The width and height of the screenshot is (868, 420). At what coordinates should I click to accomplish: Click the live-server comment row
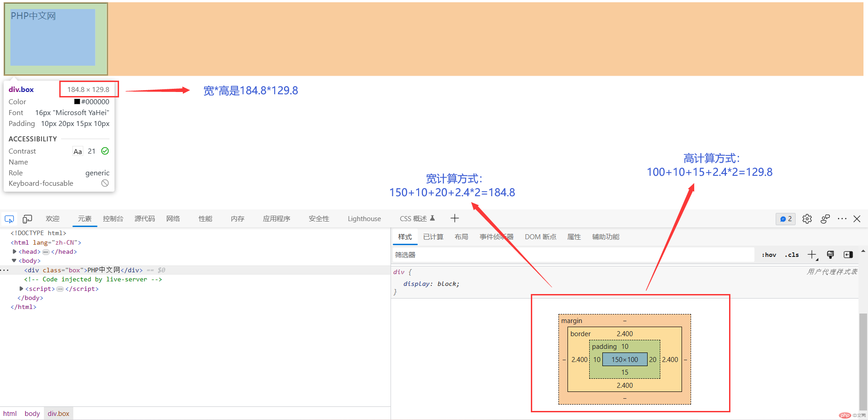(x=93, y=280)
